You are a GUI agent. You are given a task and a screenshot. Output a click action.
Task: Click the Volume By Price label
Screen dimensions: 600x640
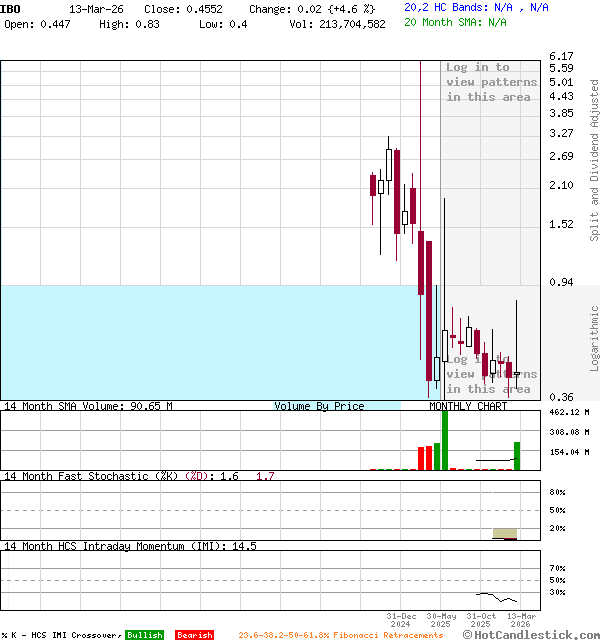click(x=319, y=406)
